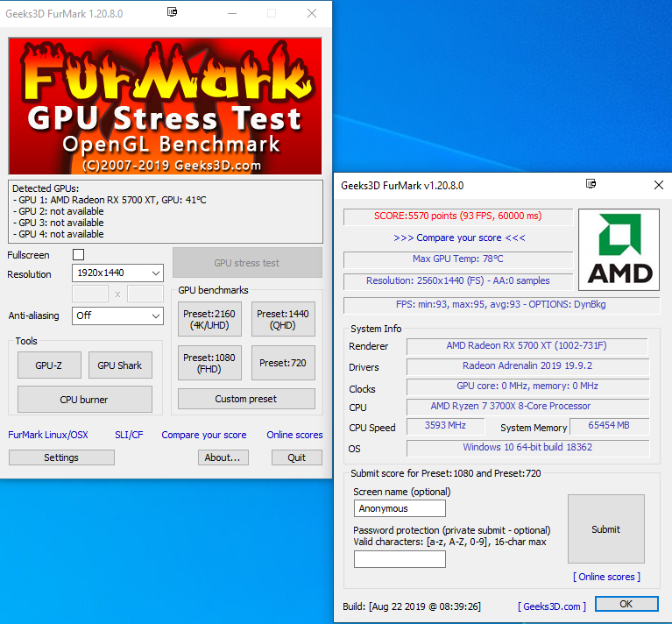Click the CPU Speed value 3593 MHz
This screenshot has width=672, height=624.
click(x=445, y=426)
